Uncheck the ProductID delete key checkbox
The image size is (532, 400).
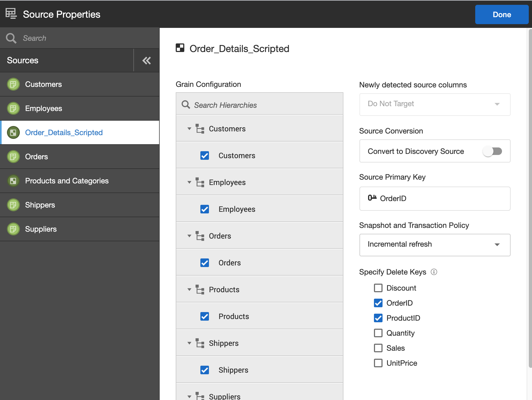378,318
